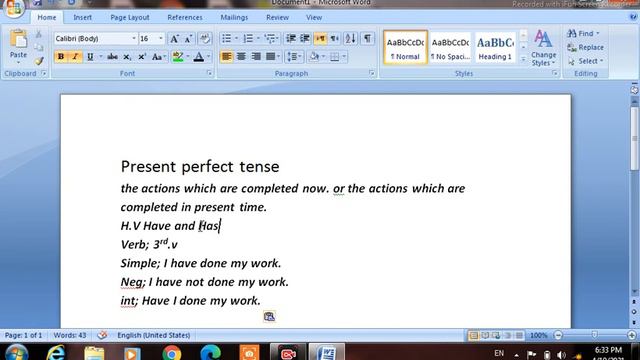The height and width of the screenshot is (360, 640).
Task: Toggle Show/Hide paragraph marks
Action: [367, 39]
